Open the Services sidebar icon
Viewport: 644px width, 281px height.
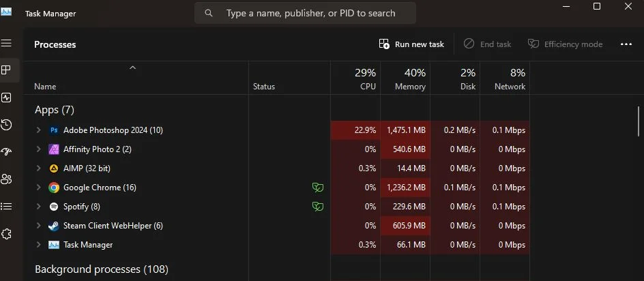point(6,234)
